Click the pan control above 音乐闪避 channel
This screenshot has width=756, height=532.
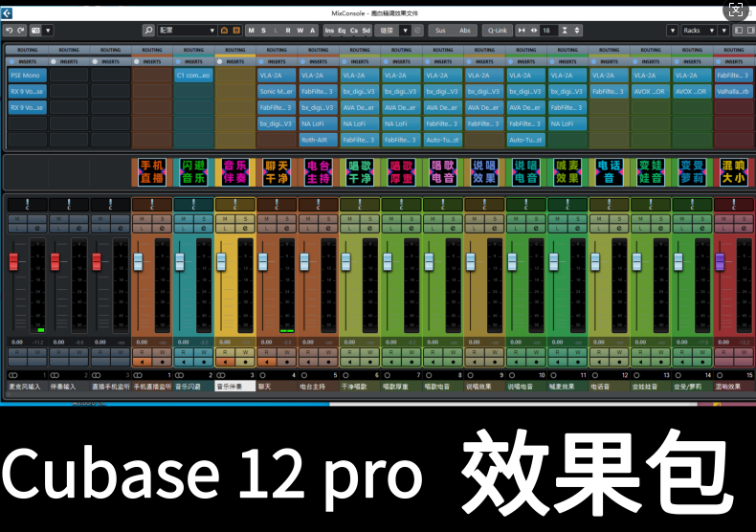click(x=193, y=205)
